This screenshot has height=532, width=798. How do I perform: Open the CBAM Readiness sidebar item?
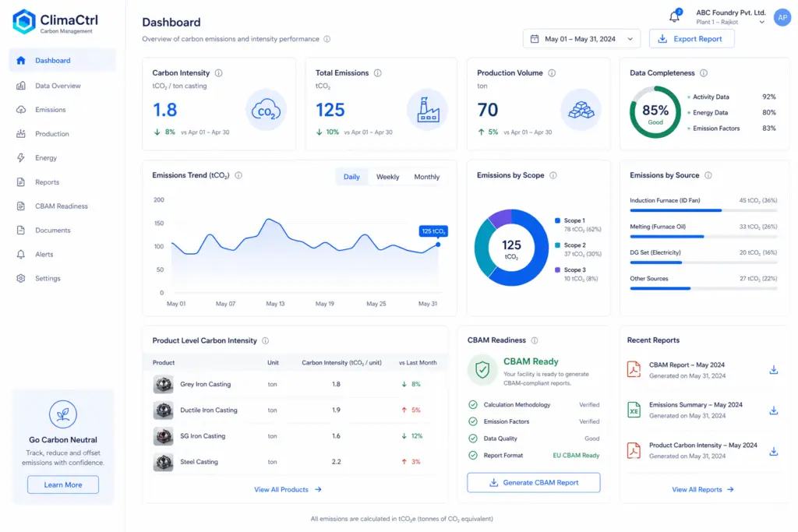pyautogui.click(x=62, y=206)
